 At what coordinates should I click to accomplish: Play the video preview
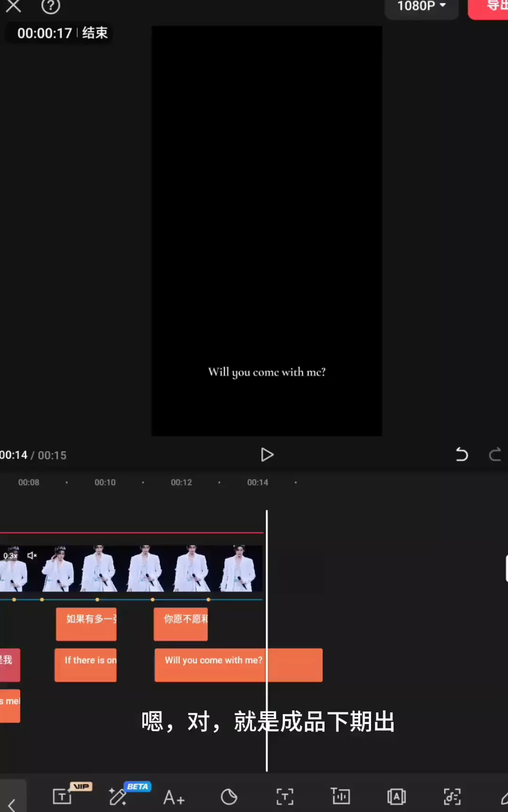tap(267, 455)
